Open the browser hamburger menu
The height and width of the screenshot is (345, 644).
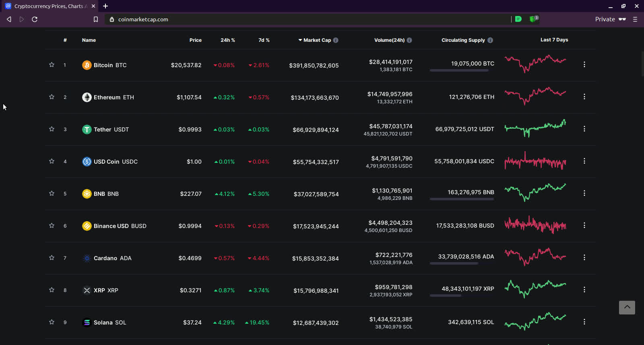635,19
